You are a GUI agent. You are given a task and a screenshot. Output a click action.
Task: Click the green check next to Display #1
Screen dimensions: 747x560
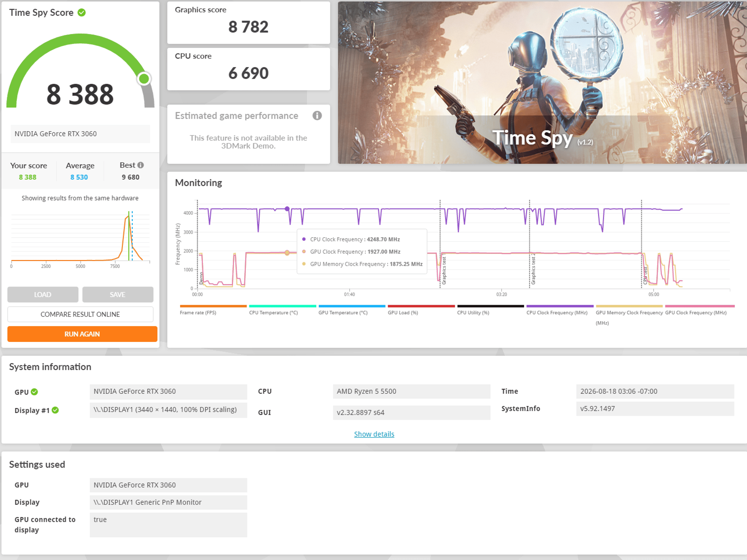click(55, 410)
